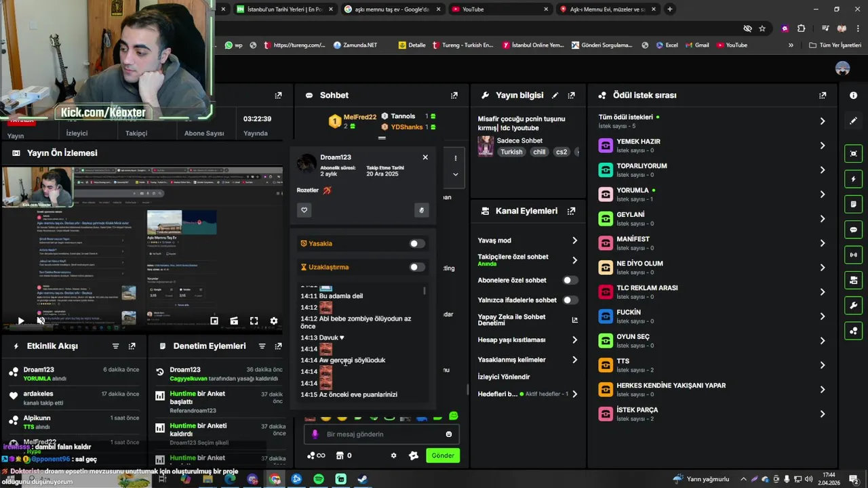868x488 pixels.
Task: Open the Gmail bookmark
Action: click(x=696, y=45)
